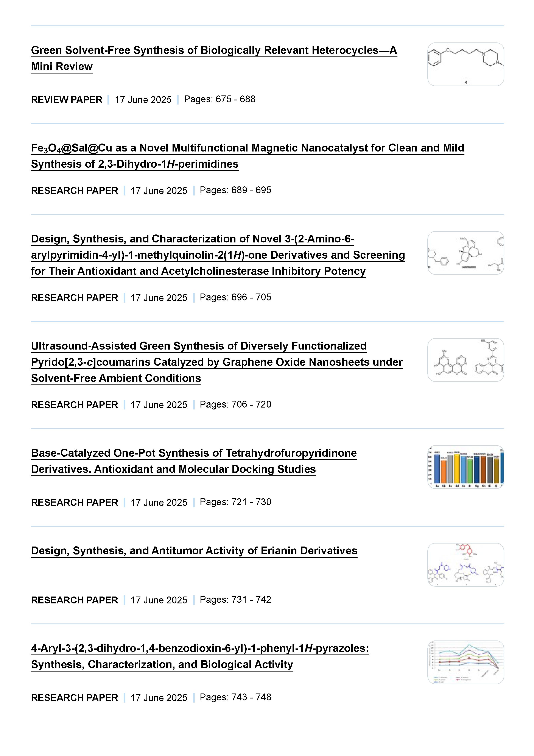Viewport: 534px width, 756px height.
Task: Click the piperazine structure thumbnail of the mini review
Action: [x=465, y=64]
